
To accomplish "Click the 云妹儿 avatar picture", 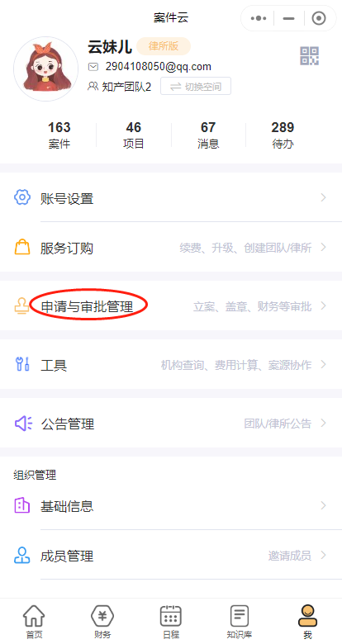I will pyautogui.click(x=45, y=69).
